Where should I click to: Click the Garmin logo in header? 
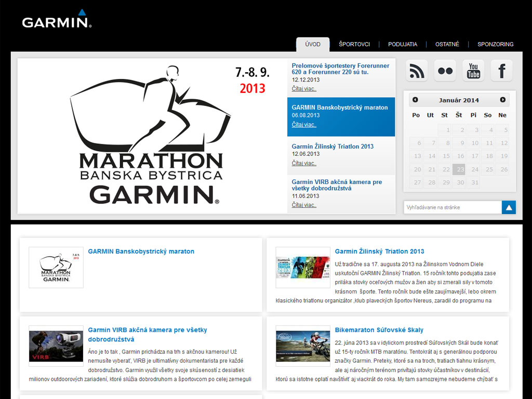(x=57, y=19)
